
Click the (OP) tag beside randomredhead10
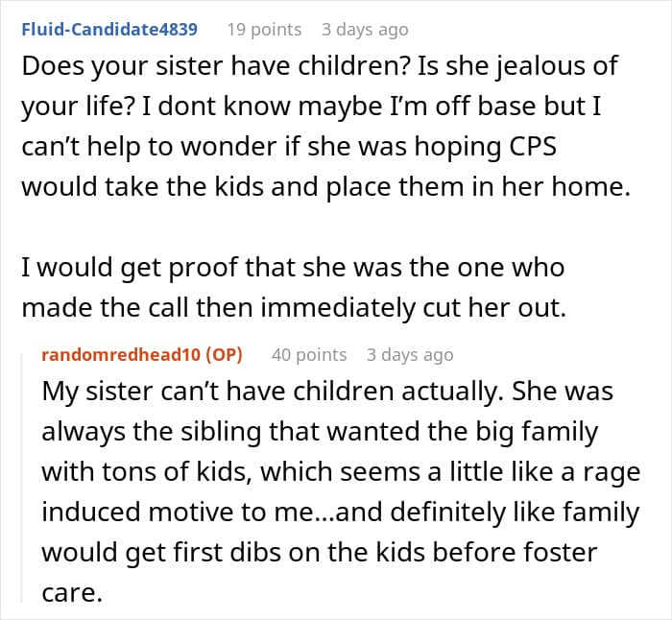click(224, 355)
